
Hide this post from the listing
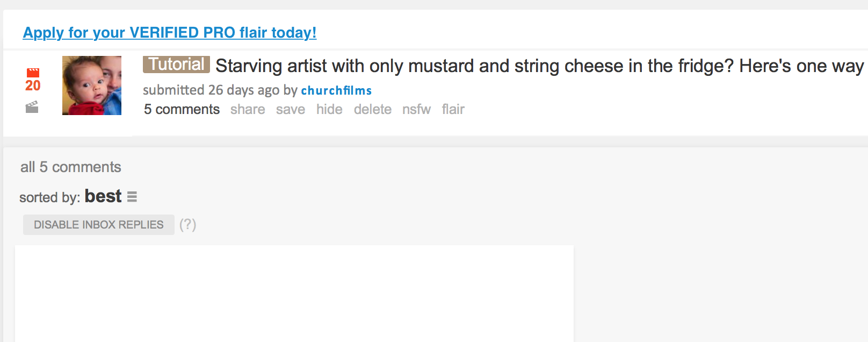[329, 109]
